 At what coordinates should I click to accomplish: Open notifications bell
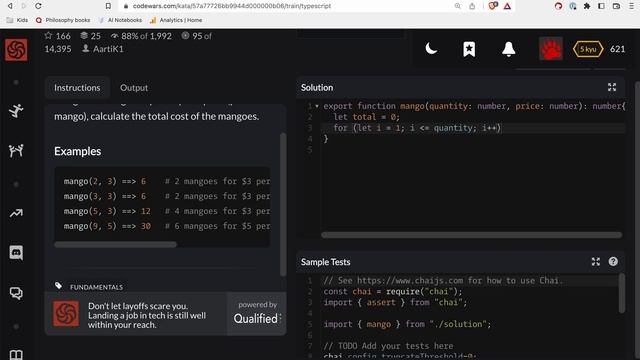(x=509, y=49)
